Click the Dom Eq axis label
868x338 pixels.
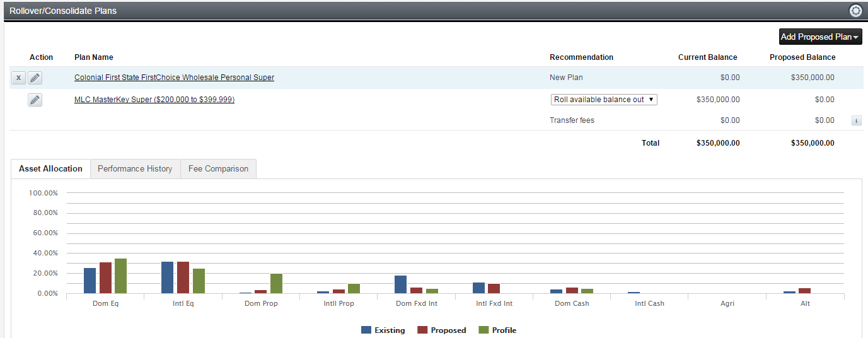pos(105,303)
